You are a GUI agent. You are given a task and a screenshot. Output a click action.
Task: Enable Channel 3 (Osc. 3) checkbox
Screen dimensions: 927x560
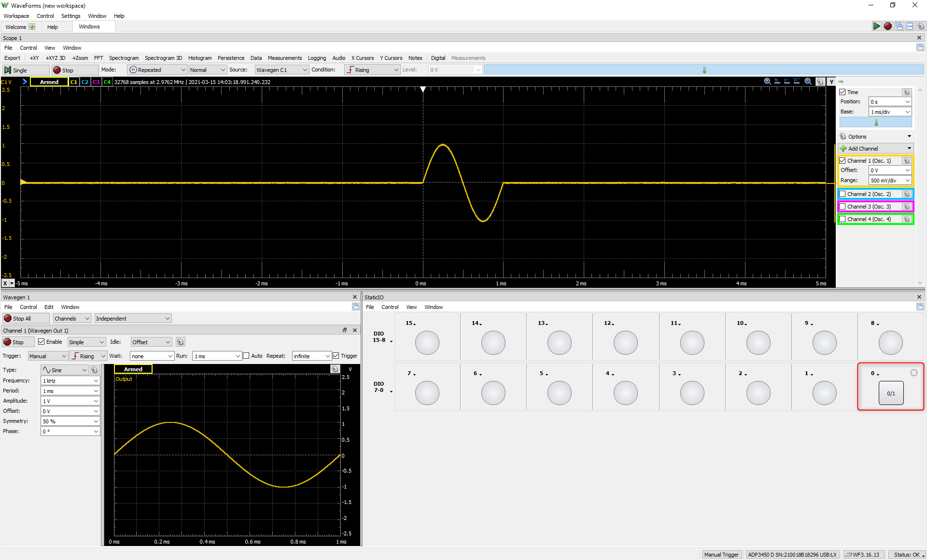click(843, 207)
